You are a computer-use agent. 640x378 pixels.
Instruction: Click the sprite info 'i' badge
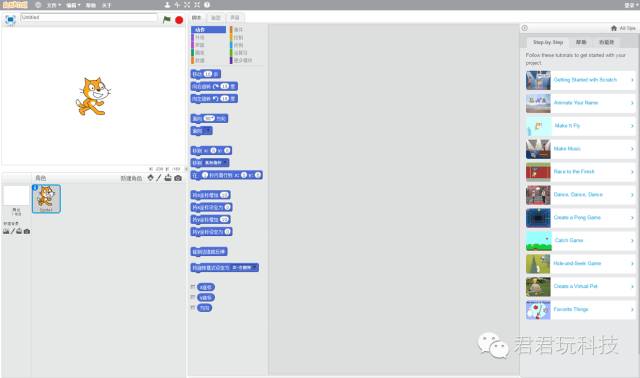coord(36,187)
